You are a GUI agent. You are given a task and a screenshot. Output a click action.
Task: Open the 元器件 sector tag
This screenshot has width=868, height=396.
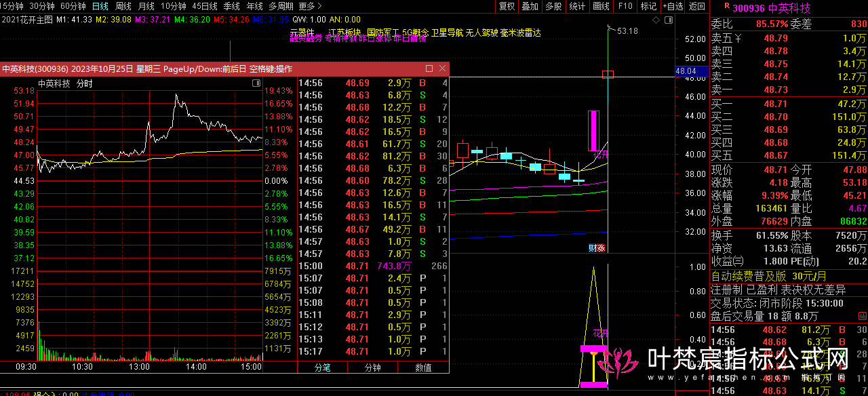pos(302,32)
